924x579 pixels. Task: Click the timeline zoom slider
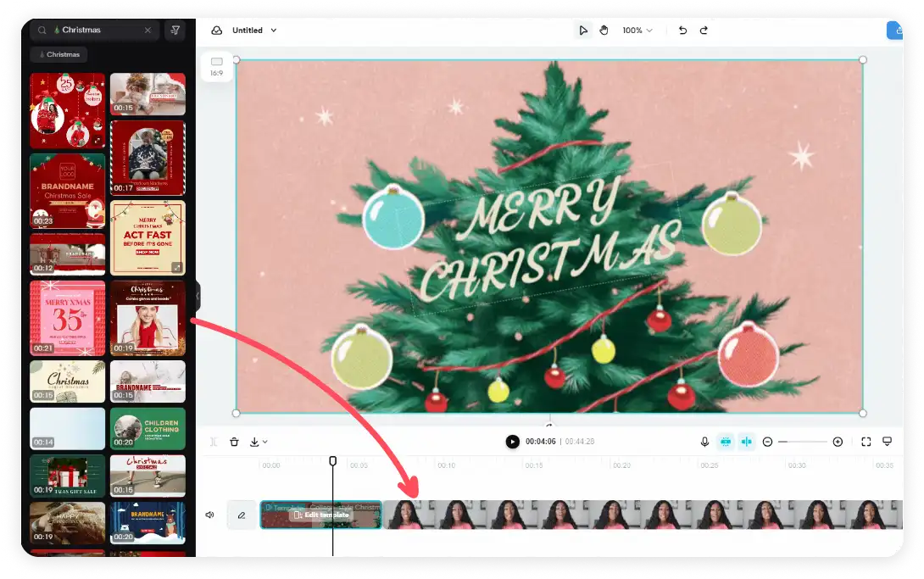803,442
